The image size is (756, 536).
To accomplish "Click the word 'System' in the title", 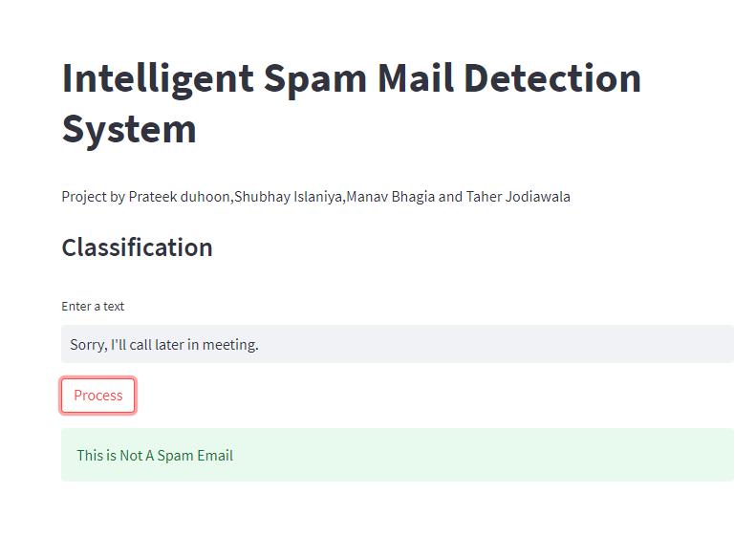I will pyautogui.click(x=129, y=130).
